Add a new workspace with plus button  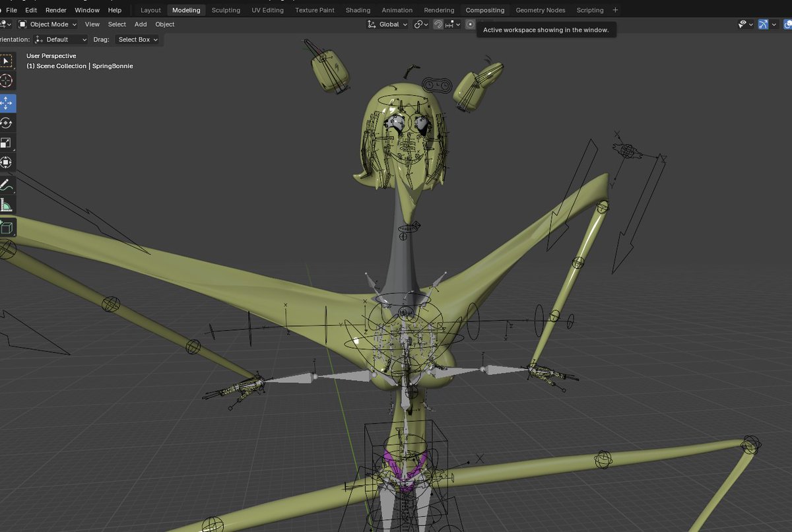pos(616,10)
